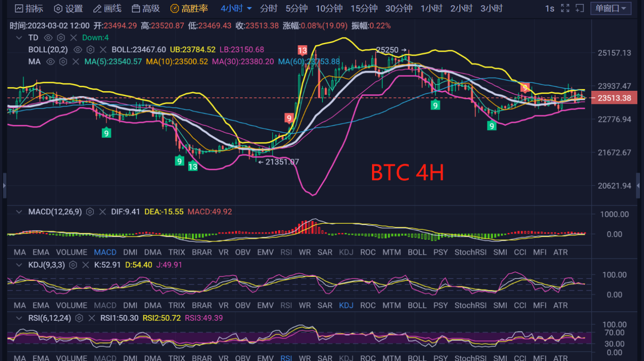The height and width of the screenshot is (361, 644).
Task: Open the 指标 indicators panel
Action: [x=27, y=8]
